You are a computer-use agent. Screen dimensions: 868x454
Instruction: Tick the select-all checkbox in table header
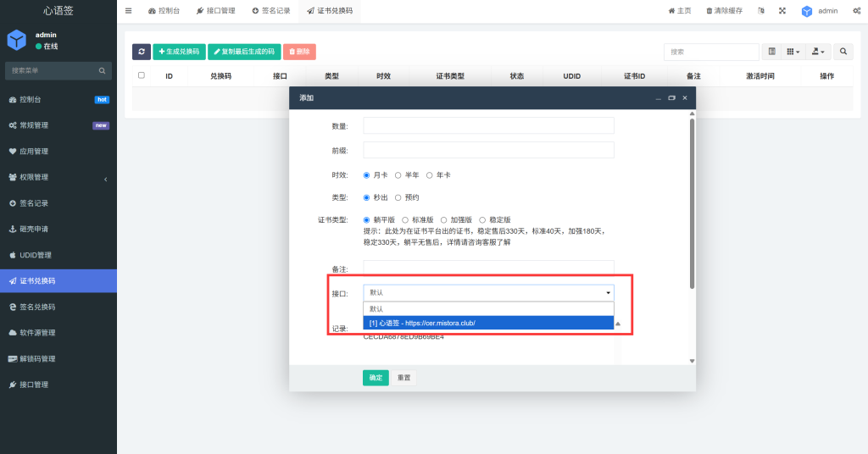[142, 75]
